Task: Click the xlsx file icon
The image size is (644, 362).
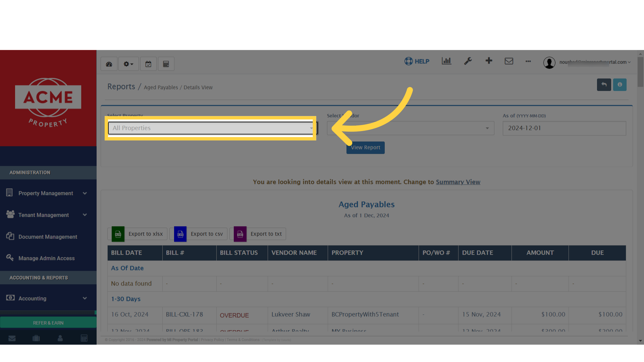Action: [x=118, y=234]
